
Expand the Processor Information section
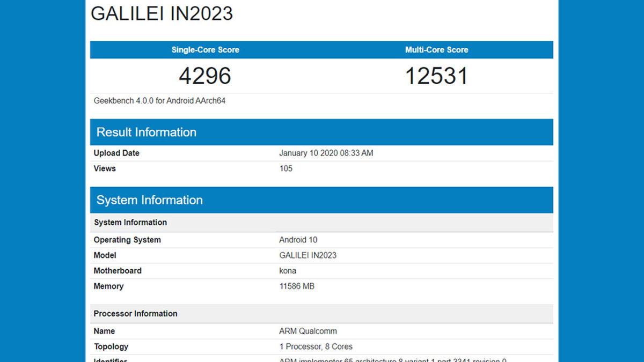click(x=136, y=313)
